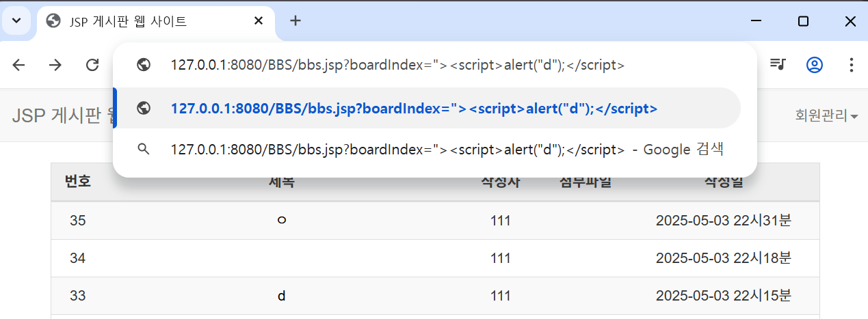Open a new tab with plus button
The height and width of the screenshot is (319, 868).
point(295,21)
